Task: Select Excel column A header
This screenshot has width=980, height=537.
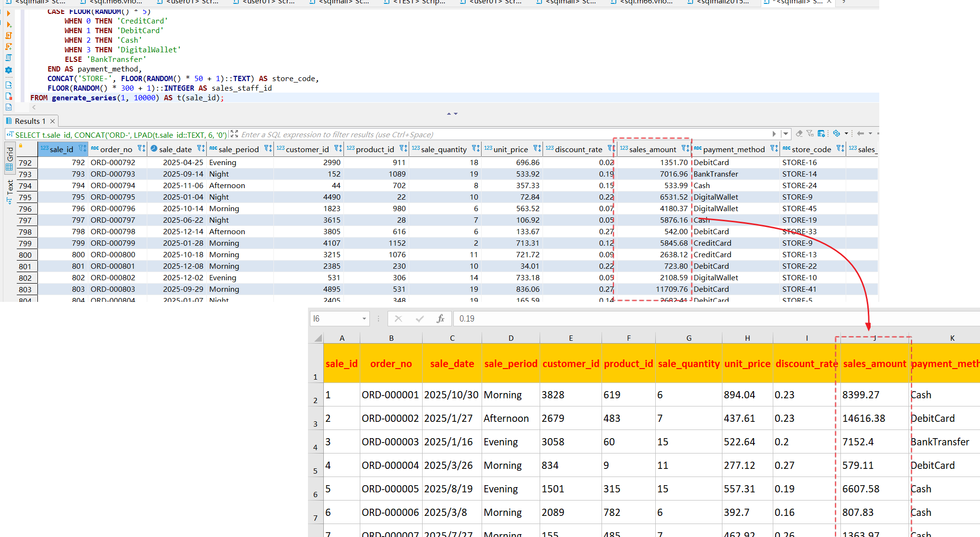Action: pyautogui.click(x=342, y=338)
